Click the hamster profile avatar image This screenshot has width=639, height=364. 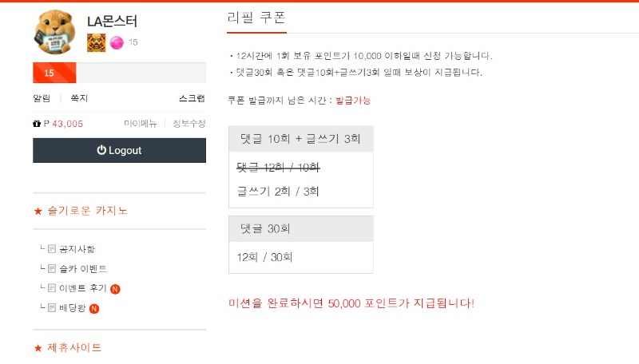[x=54, y=32]
